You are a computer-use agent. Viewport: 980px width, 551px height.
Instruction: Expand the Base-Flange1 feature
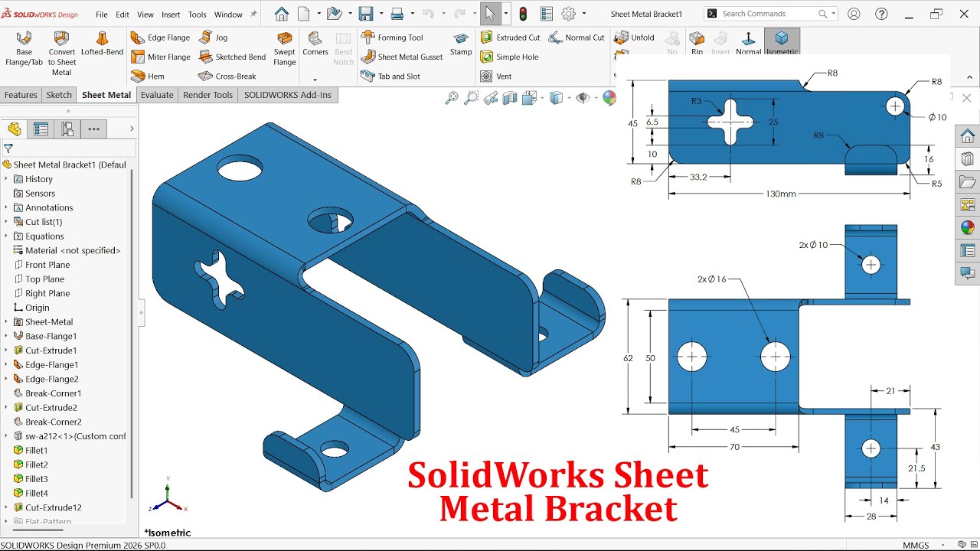click(x=6, y=336)
